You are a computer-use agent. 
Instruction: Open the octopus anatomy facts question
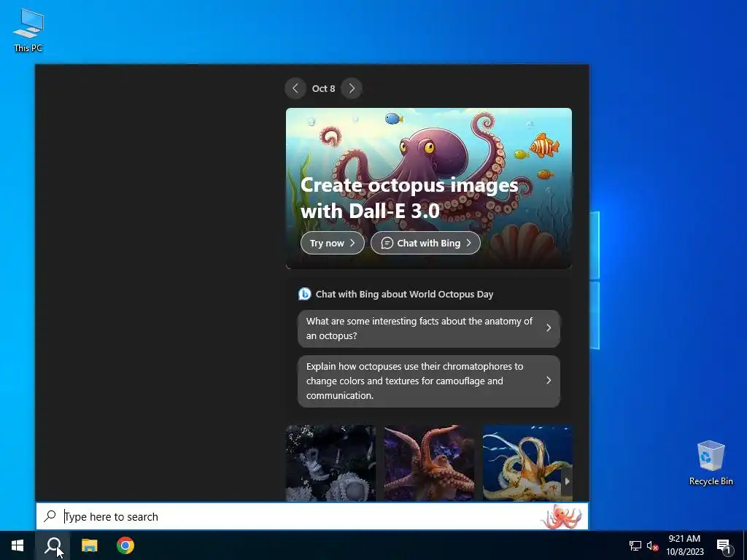click(x=429, y=329)
